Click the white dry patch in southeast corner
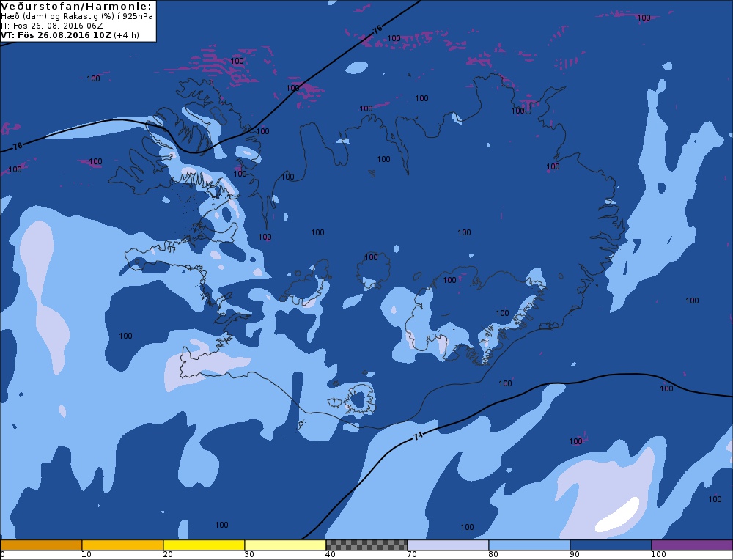 point(618,515)
